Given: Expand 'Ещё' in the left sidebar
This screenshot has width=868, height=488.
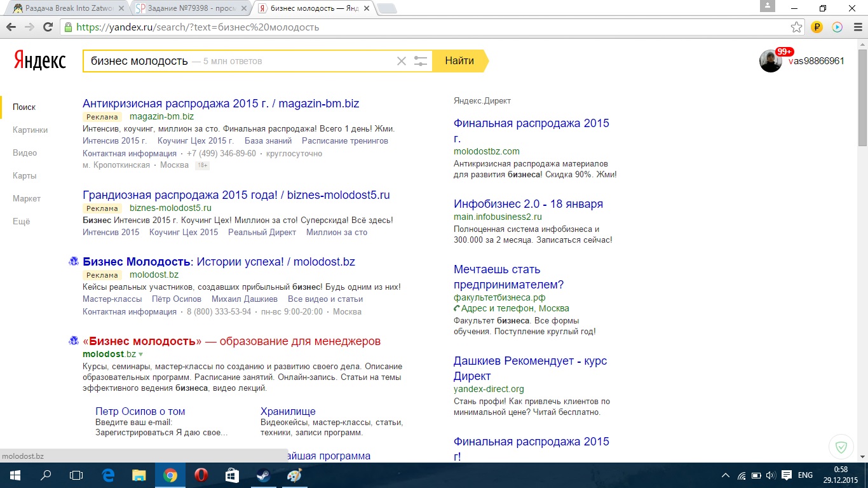Looking at the screenshot, I should 21,222.
